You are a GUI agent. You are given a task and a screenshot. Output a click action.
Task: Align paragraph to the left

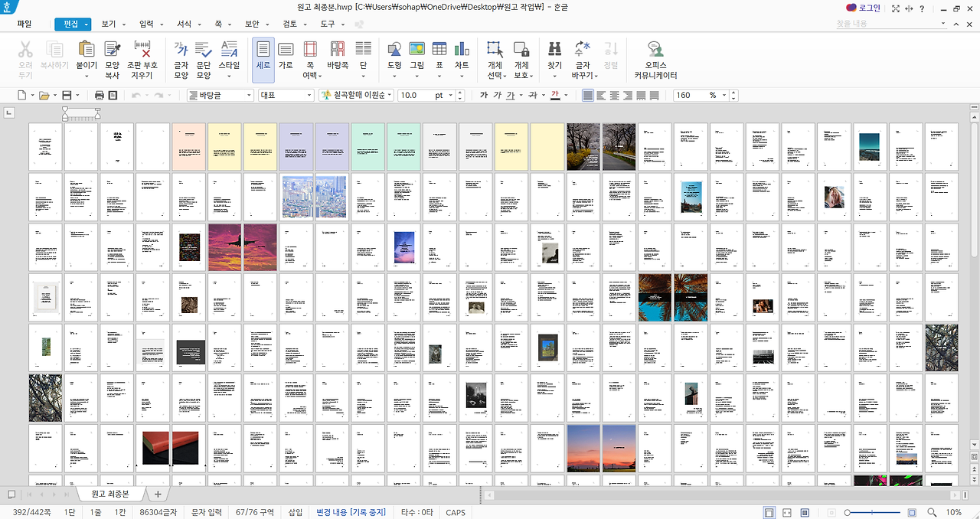pos(601,96)
